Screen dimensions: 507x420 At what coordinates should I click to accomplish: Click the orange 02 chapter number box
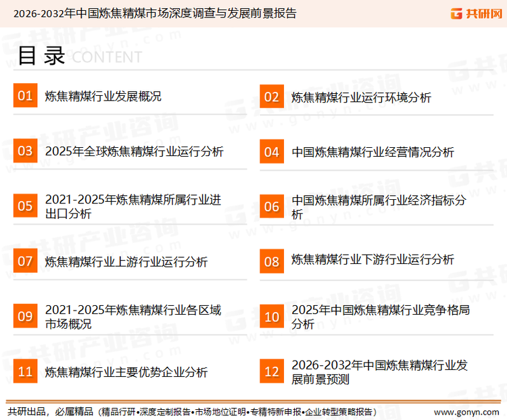pos(272,97)
